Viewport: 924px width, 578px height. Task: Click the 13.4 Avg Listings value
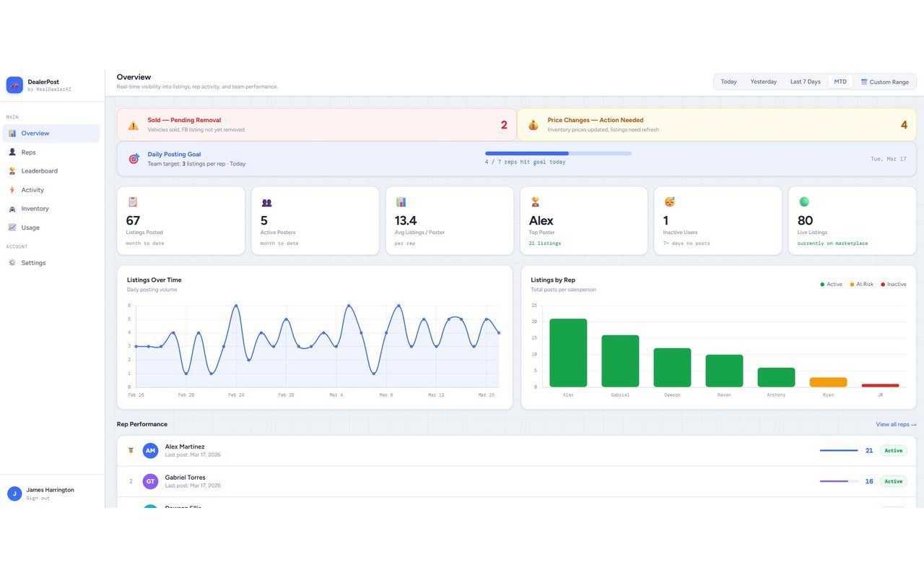point(406,220)
